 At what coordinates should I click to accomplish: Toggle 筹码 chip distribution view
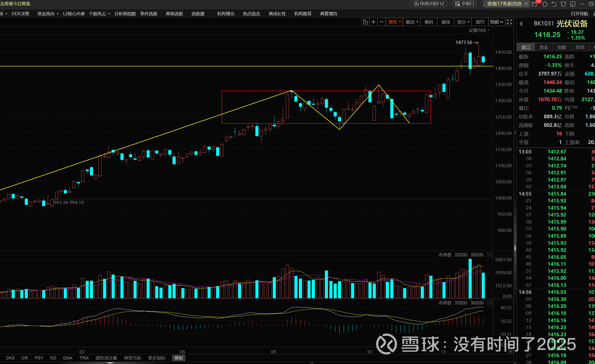click(x=429, y=22)
